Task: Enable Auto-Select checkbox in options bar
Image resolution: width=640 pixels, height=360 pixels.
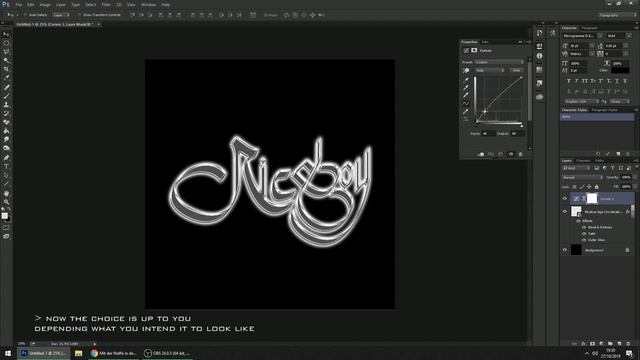Action: [25, 15]
